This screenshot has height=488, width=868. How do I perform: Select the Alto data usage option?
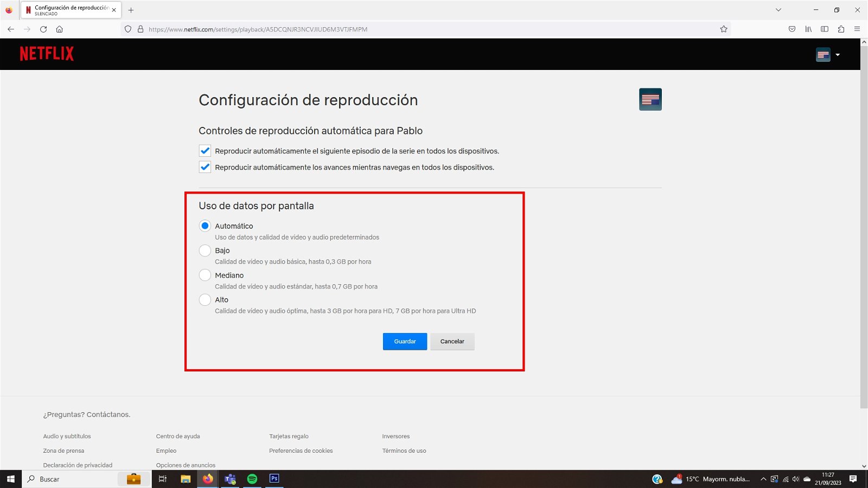pos(205,299)
